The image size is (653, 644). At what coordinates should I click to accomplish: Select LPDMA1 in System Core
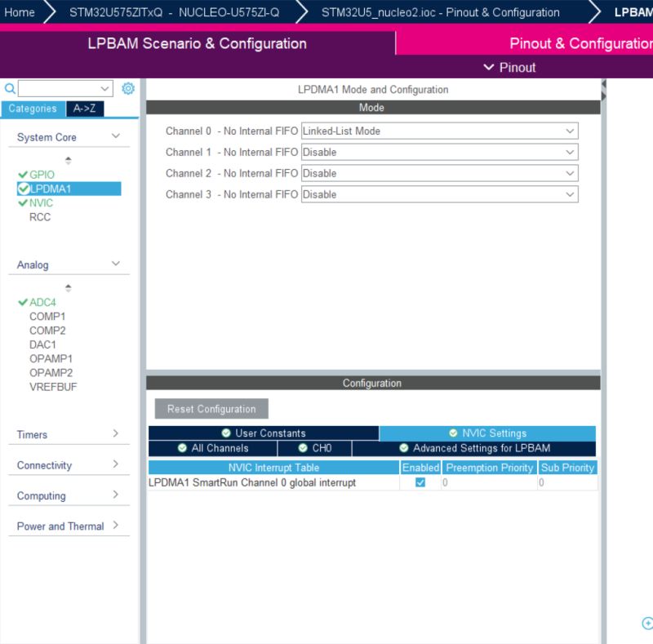[69, 189]
